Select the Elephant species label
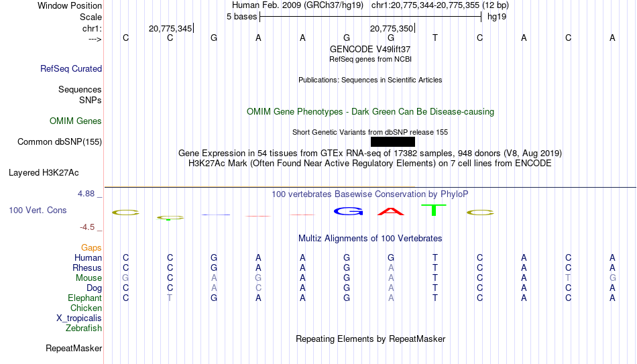 click(85, 298)
